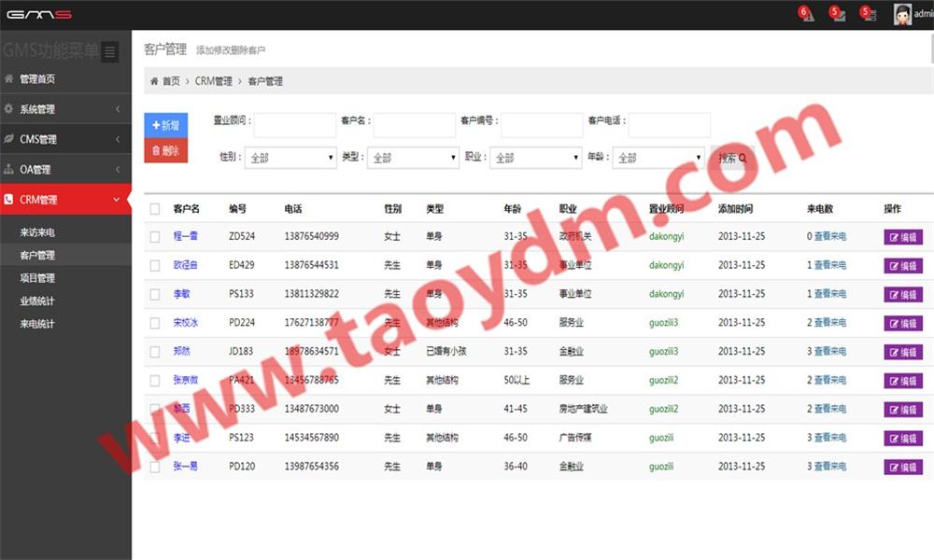The height and width of the screenshot is (560, 934).
Task: Click the 添加时间 column header
Action: coord(736,209)
